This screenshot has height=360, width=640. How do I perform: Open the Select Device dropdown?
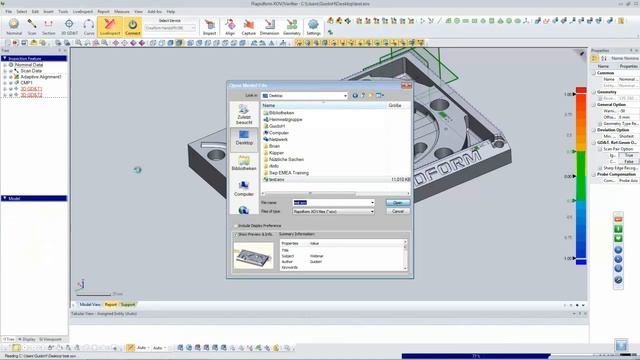point(170,28)
